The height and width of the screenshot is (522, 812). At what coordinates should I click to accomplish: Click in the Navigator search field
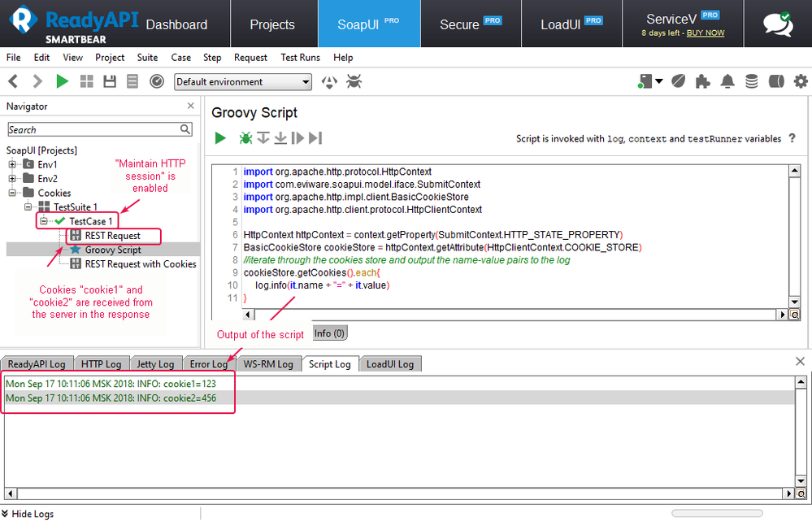pos(93,129)
